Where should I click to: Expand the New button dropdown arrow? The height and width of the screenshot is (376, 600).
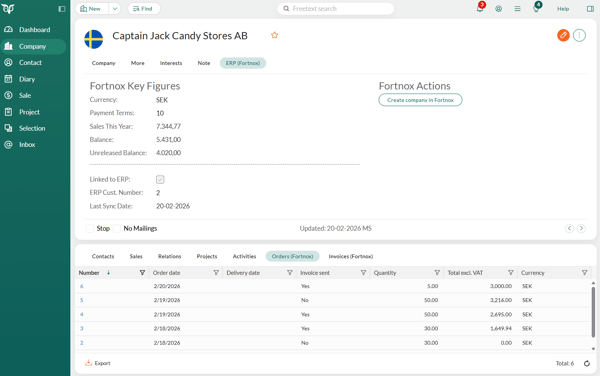coord(114,9)
